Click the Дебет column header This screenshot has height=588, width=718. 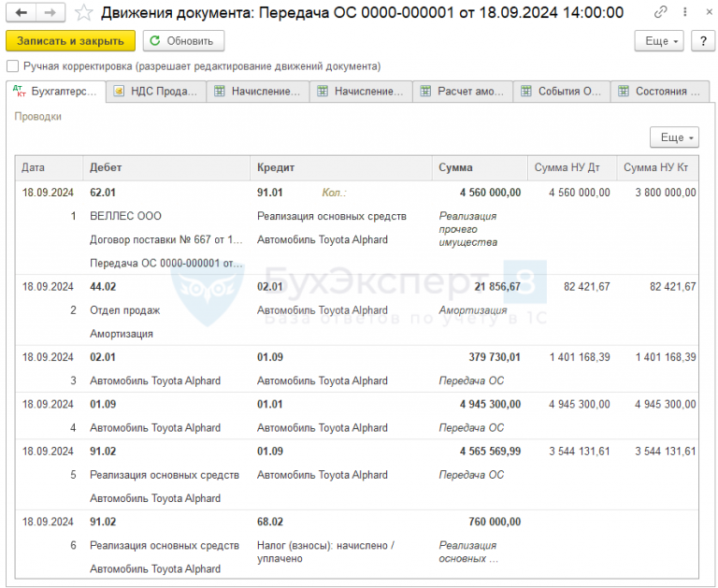[166, 167]
